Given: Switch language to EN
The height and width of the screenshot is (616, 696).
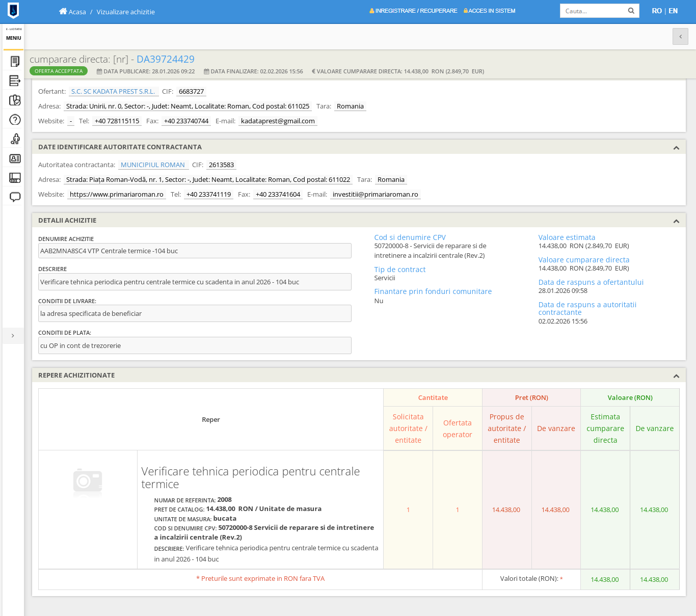Looking at the screenshot, I should (673, 11).
